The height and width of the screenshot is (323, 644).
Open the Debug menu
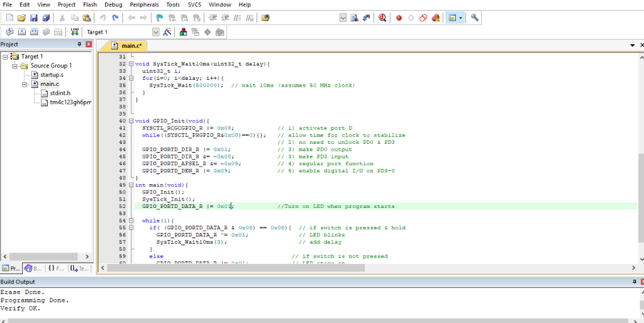coord(113,4)
